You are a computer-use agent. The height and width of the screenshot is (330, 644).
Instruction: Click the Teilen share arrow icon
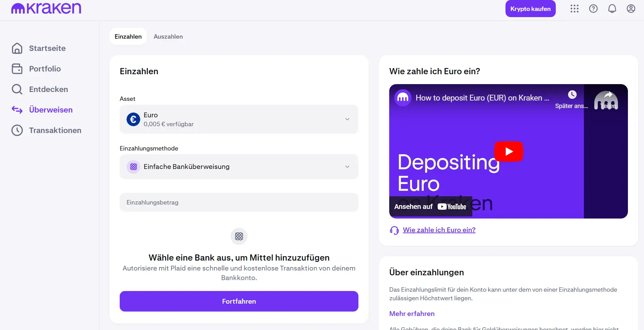click(608, 95)
